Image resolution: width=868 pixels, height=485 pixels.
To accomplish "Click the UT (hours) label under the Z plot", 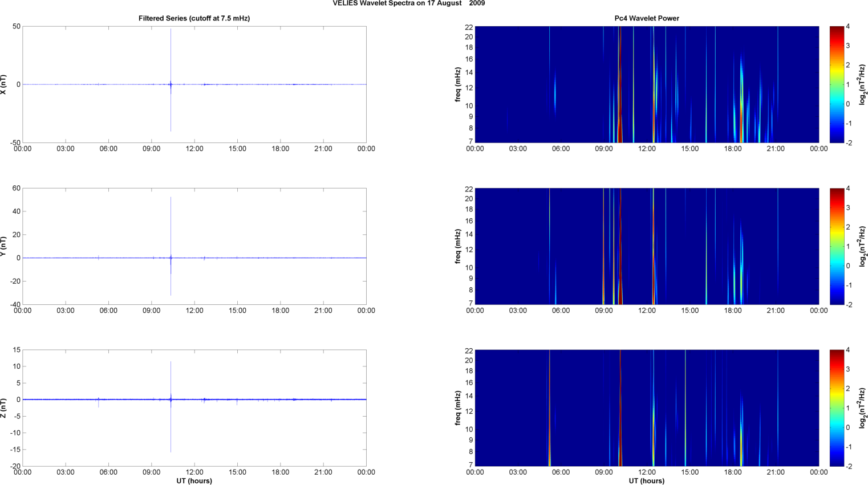I will click(x=194, y=480).
